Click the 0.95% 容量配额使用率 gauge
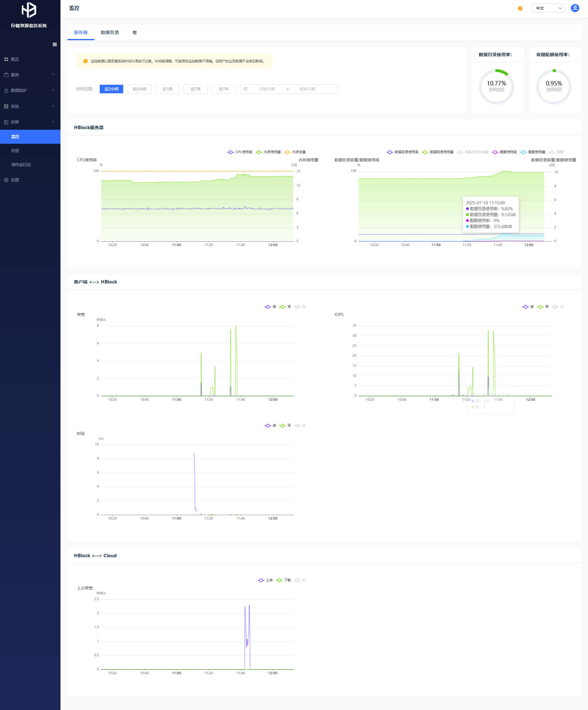The image size is (588, 710). pyautogui.click(x=554, y=87)
